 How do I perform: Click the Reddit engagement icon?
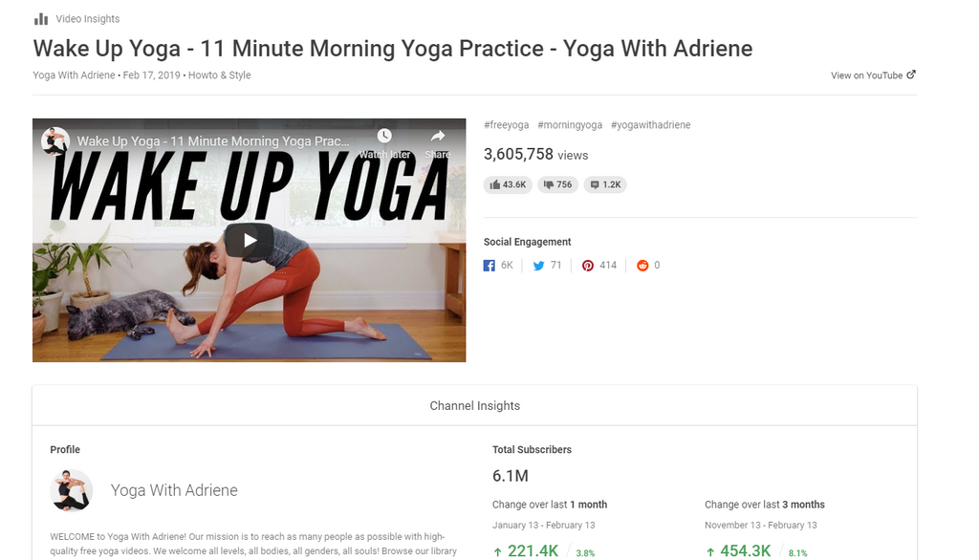(642, 266)
